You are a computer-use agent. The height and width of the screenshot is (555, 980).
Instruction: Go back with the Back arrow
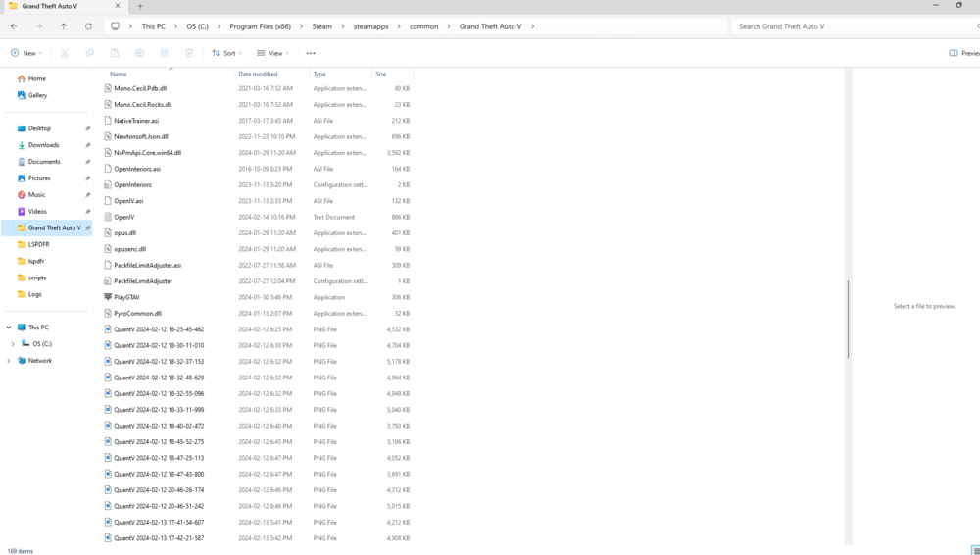point(14,26)
